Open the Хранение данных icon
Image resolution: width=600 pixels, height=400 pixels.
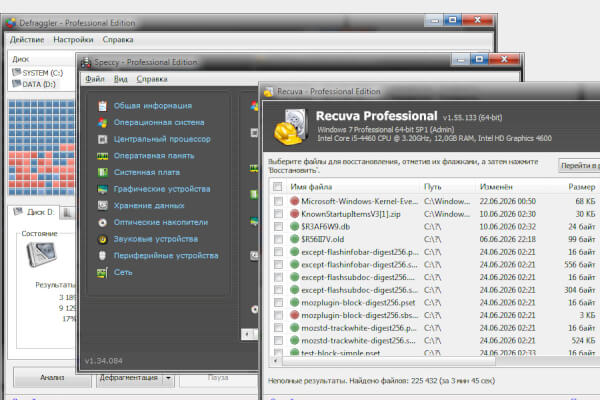pyautogui.click(x=102, y=206)
